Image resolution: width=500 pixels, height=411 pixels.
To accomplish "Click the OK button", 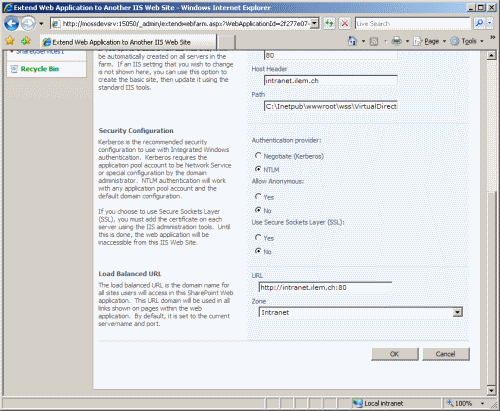I will (395, 354).
